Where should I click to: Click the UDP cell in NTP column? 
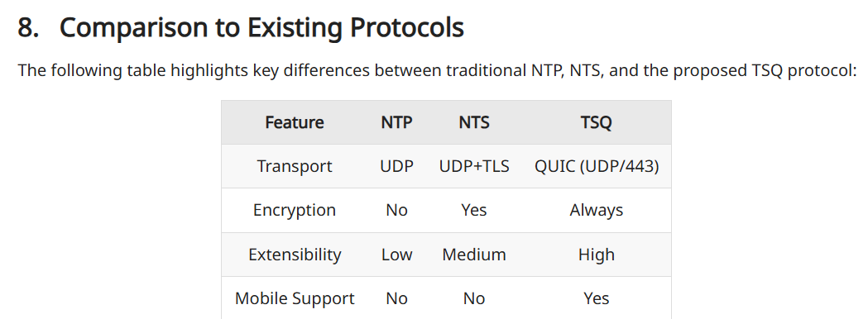(x=397, y=166)
